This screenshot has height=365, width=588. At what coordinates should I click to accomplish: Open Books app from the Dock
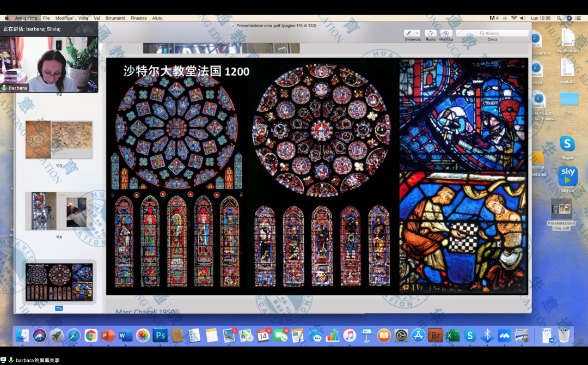click(x=384, y=336)
